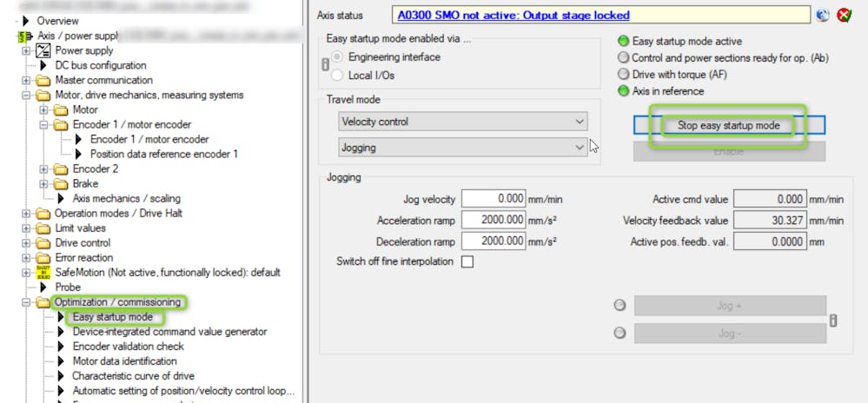Screen dimensions: 868x403
Task: Click the Power supply diagram icon
Action: pos(43,50)
